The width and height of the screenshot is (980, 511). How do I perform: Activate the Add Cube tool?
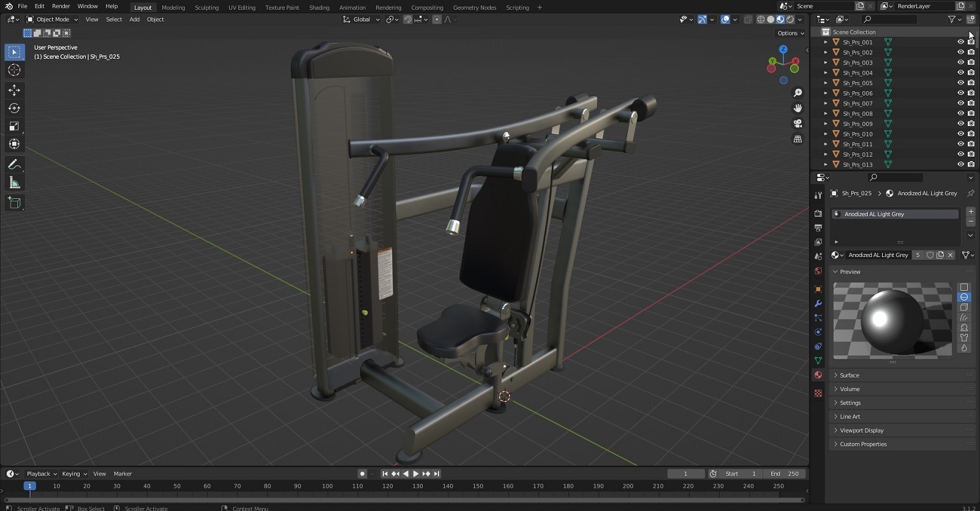(14, 203)
